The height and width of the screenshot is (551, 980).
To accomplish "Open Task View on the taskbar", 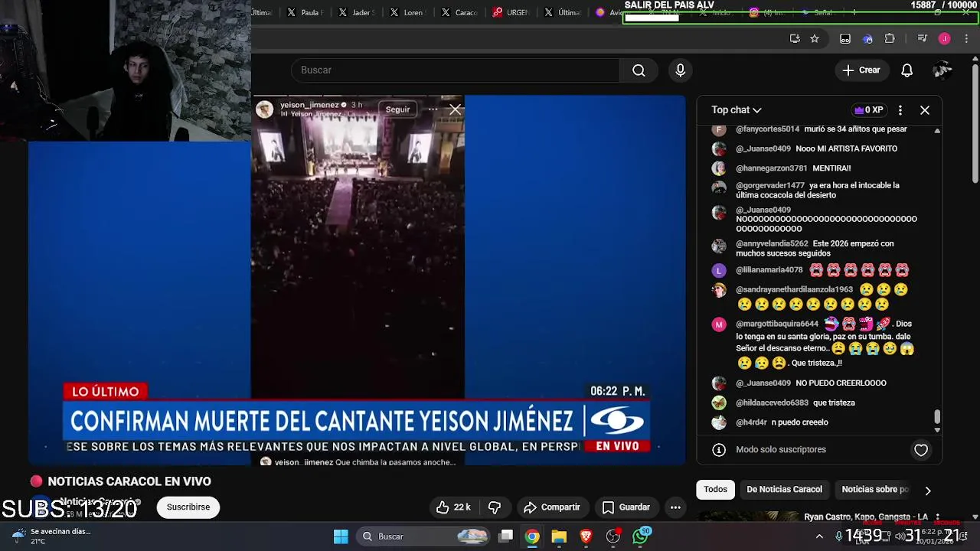I will 506,536.
